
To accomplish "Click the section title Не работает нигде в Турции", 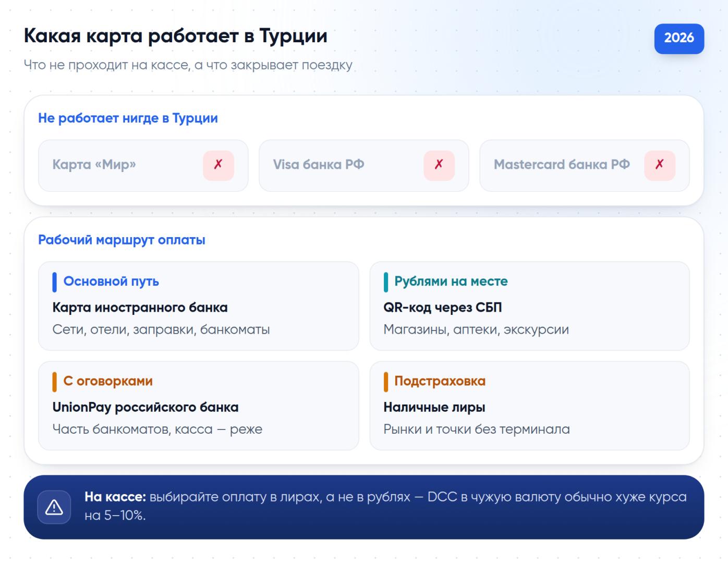I will 128,118.
